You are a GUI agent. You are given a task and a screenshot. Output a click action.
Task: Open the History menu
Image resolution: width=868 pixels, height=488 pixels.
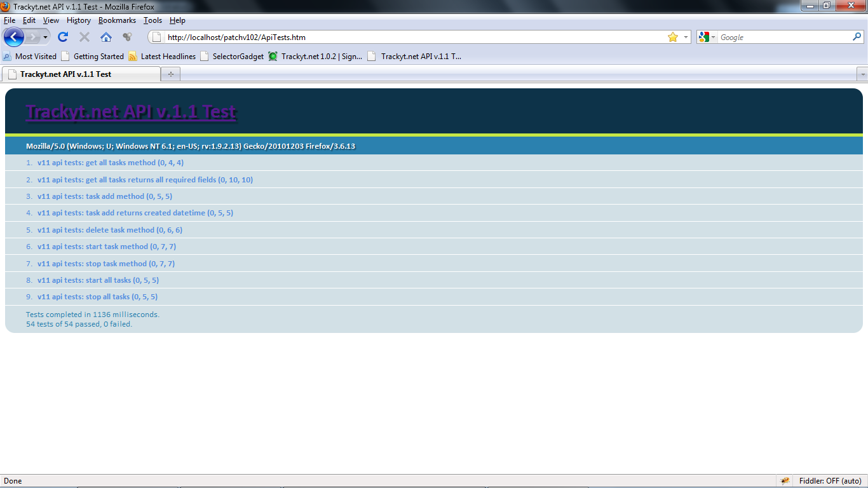(x=79, y=20)
